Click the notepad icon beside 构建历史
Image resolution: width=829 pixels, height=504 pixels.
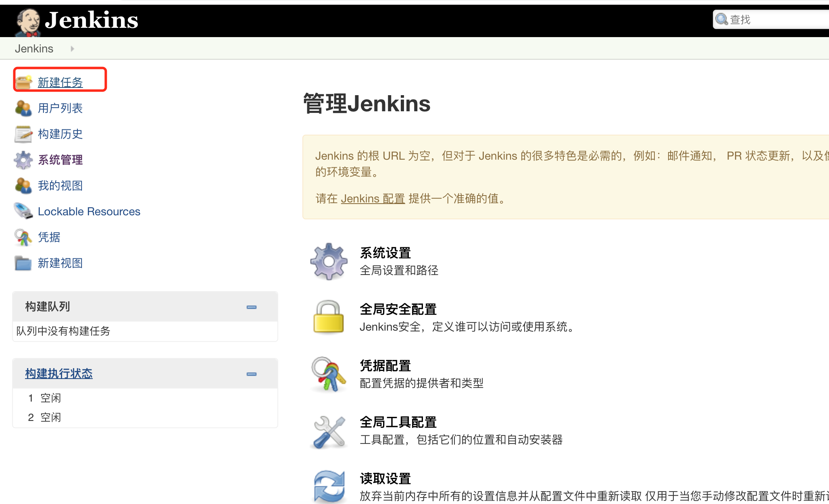click(x=23, y=134)
